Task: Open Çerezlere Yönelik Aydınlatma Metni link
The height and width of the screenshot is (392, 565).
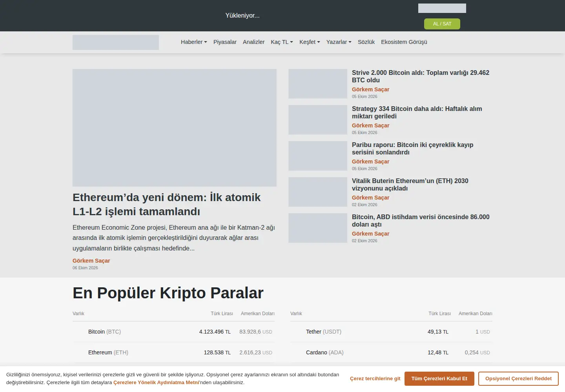Action: [156, 383]
